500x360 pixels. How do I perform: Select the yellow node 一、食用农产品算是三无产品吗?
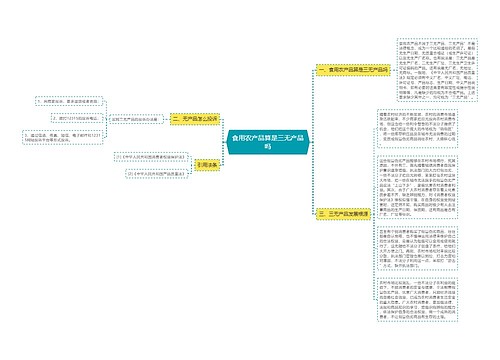[x=353, y=70]
